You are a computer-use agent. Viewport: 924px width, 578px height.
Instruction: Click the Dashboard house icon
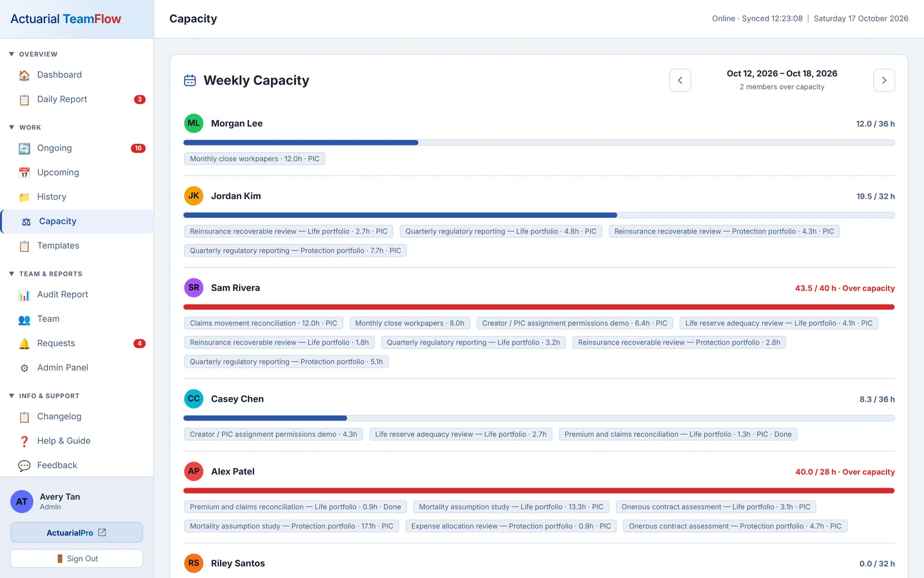(x=24, y=75)
